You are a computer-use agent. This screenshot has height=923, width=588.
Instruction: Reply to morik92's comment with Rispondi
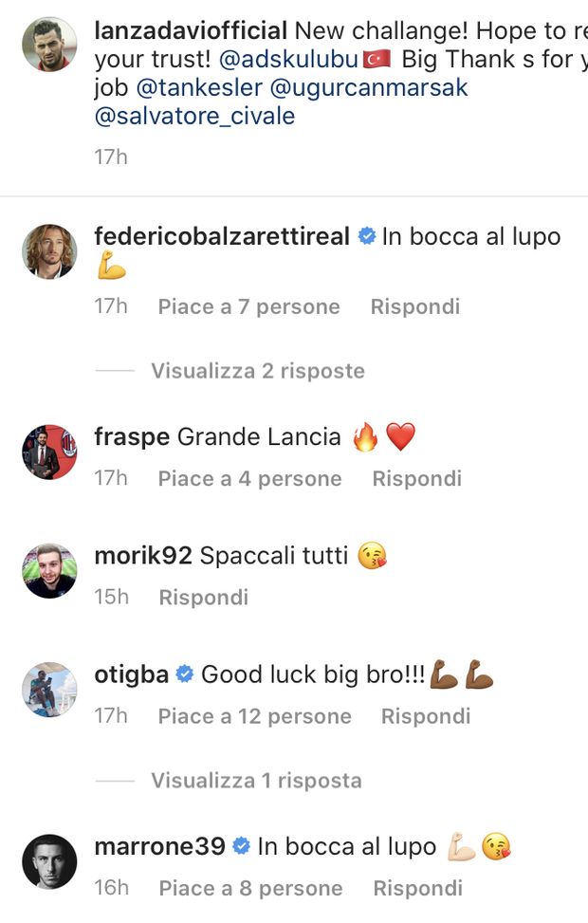click(204, 598)
